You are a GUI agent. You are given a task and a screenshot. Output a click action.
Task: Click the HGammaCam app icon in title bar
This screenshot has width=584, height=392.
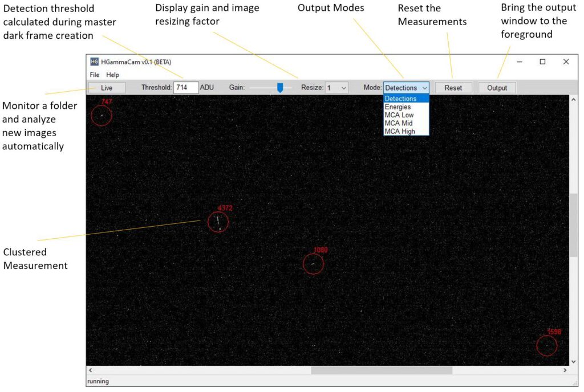click(x=94, y=62)
